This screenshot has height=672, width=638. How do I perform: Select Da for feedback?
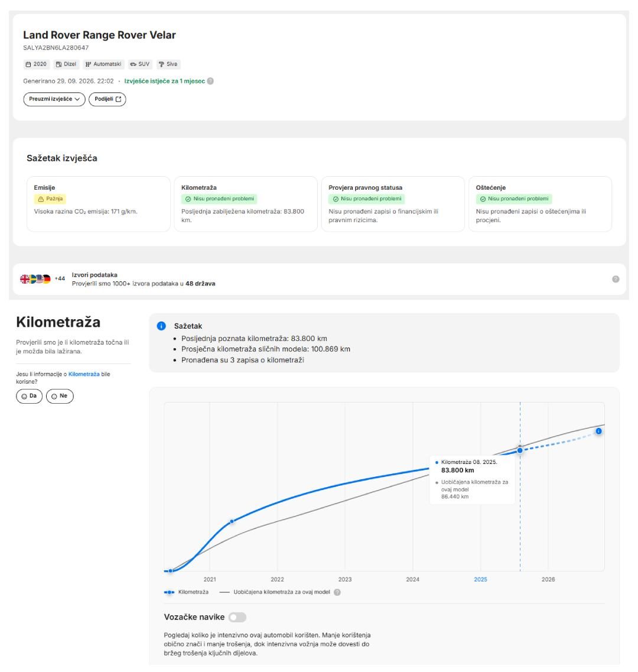tap(29, 396)
